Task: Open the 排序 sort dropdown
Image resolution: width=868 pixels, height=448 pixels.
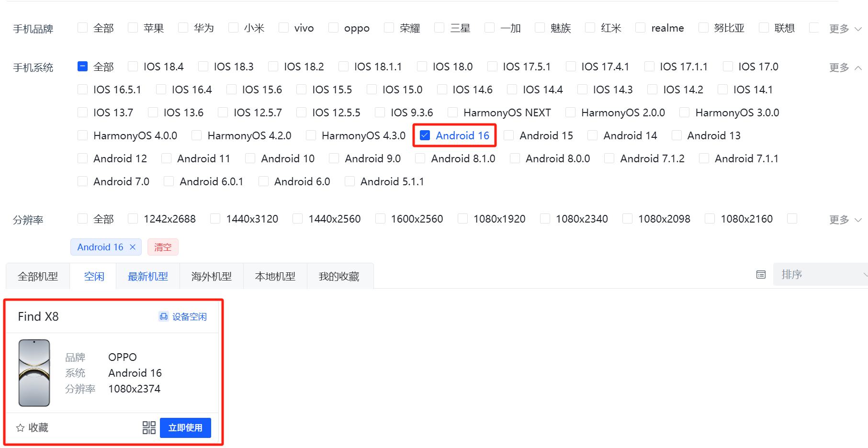Action: [x=821, y=274]
